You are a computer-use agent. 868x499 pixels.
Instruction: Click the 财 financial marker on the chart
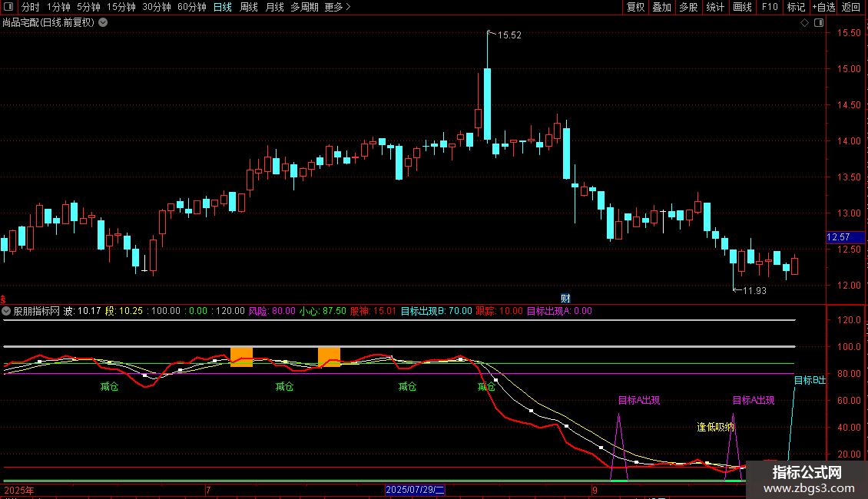[565, 298]
